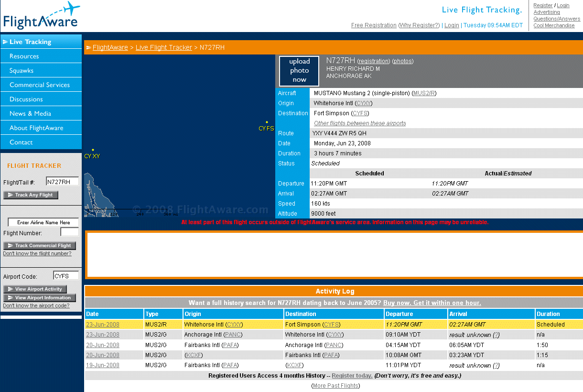The height and width of the screenshot is (392, 583).
Task: Click 23-Jun-2008 date in Anchorage Intl row
Action: coord(103,335)
